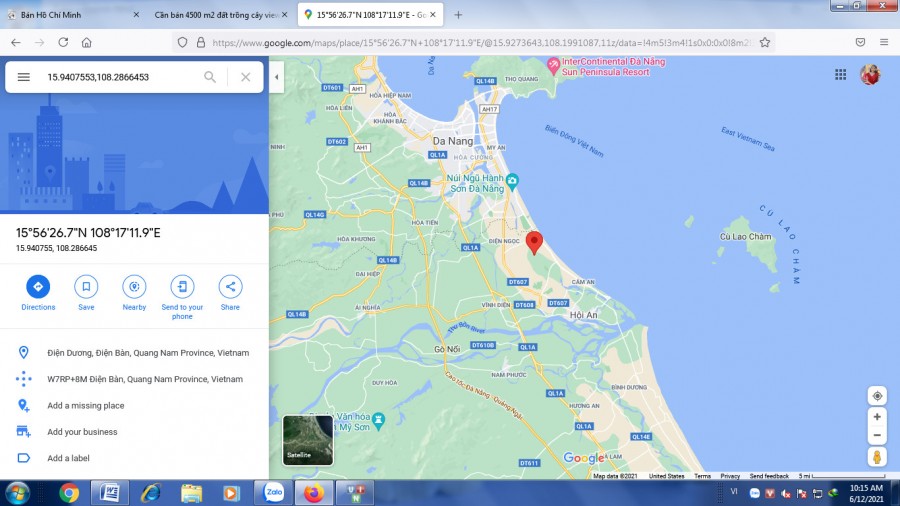Choose Add a missing place
Image resolution: width=900 pixels, height=506 pixels.
(x=134, y=406)
